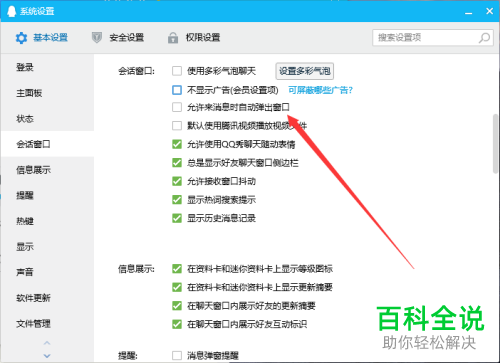Uncheck 允许使用QQ秀聊天随动表情
The height and width of the screenshot is (363, 500).
click(177, 144)
